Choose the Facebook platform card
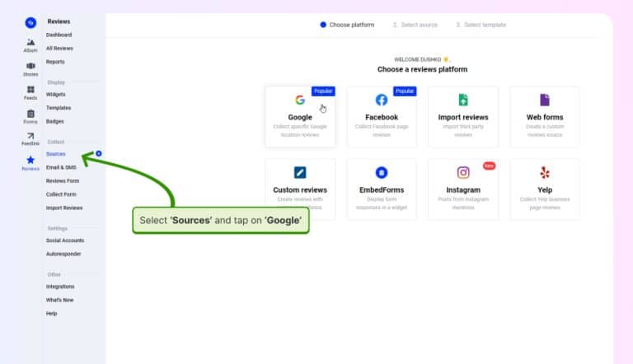633x364 pixels. [382, 116]
